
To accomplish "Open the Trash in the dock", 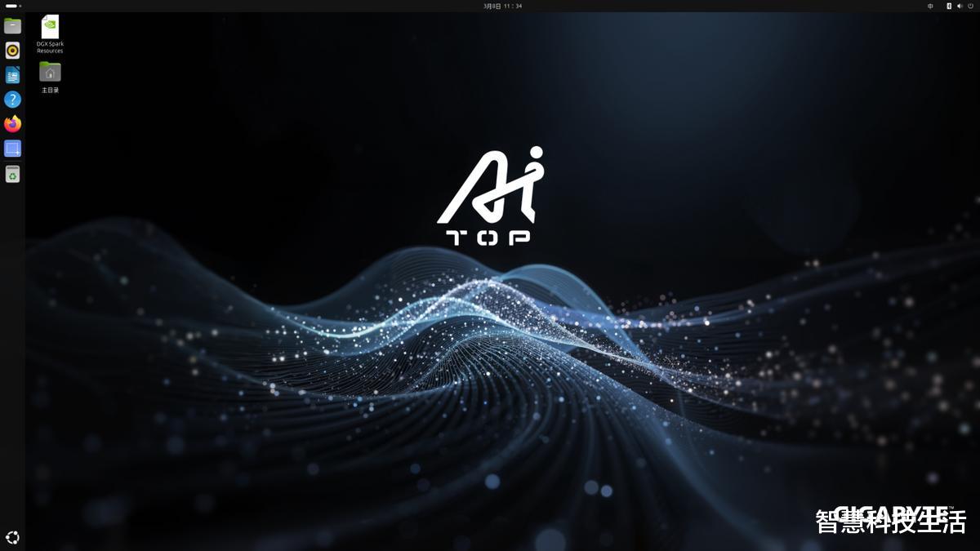I will click(x=12, y=174).
